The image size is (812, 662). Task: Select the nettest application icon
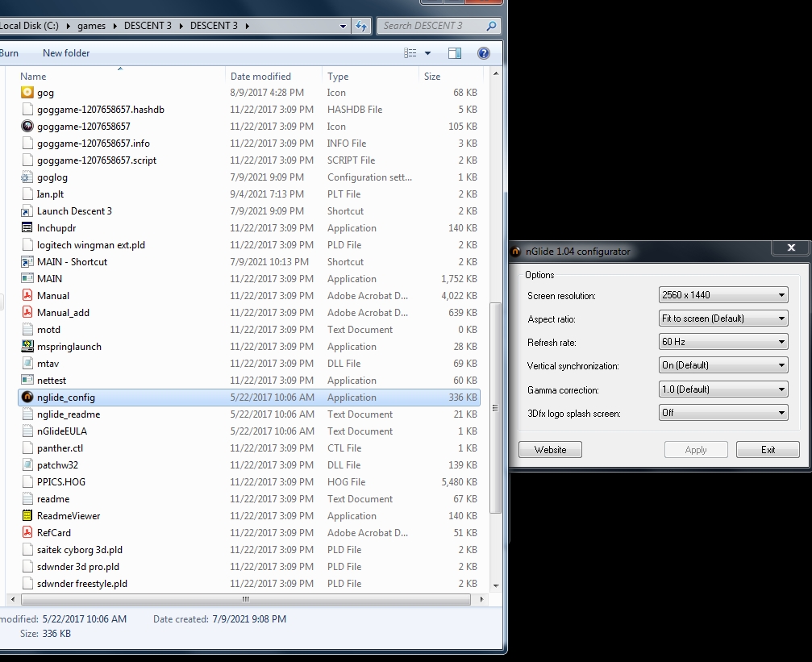(27, 381)
